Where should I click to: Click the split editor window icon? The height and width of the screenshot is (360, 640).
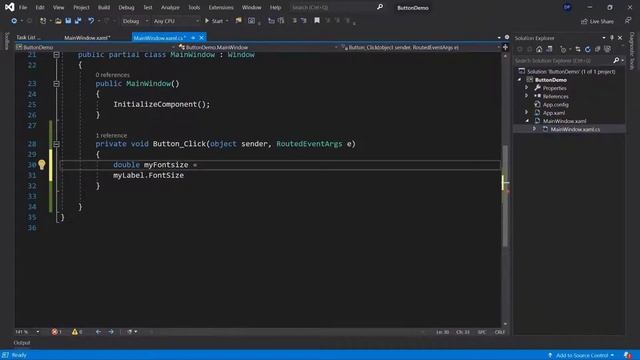pos(505,47)
